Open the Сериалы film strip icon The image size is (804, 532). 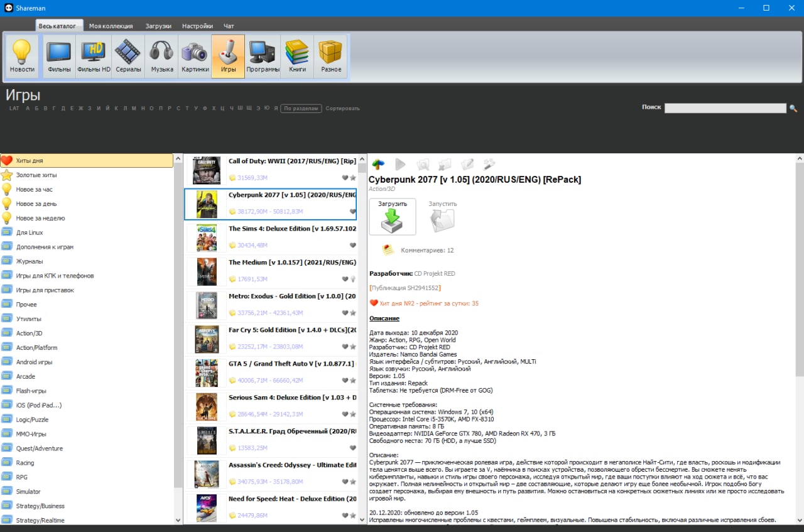tap(128, 57)
